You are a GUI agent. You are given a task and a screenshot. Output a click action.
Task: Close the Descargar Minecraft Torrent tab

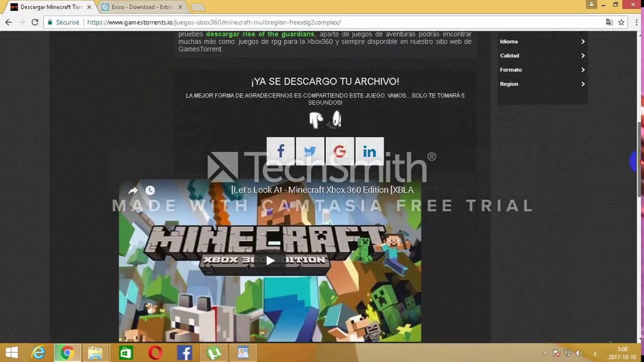89,7
